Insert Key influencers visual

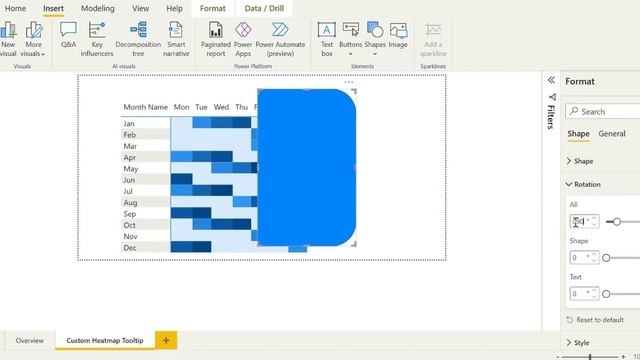97,39
